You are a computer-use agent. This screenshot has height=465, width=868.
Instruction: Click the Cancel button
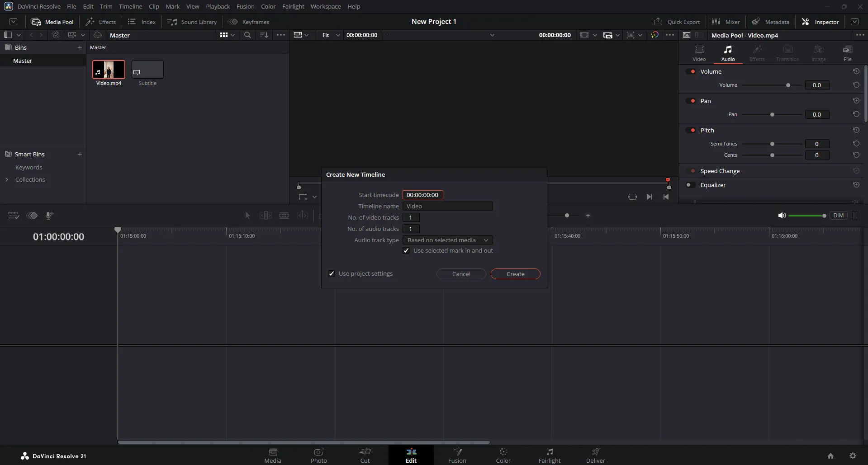tap(461, 274)
